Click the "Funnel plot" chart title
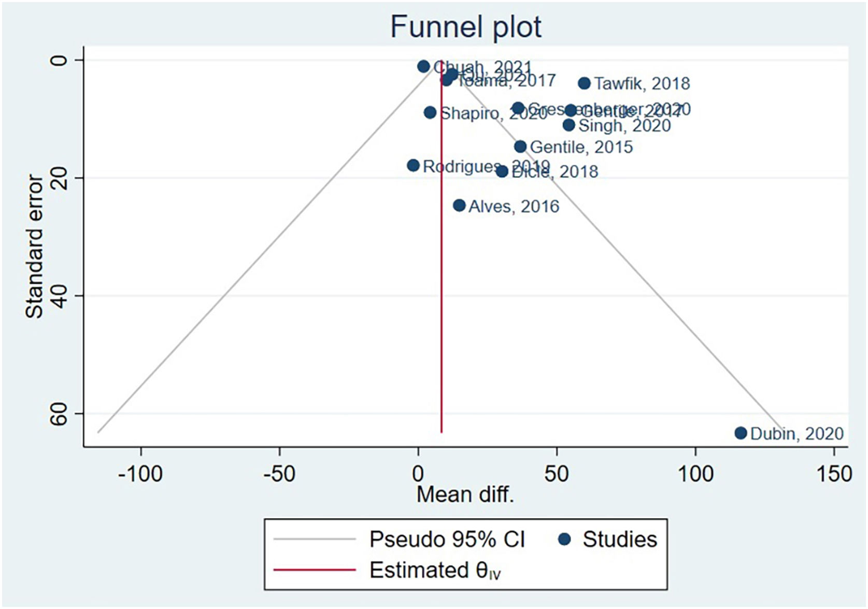The image size is (868, 609). coord(465,27)
